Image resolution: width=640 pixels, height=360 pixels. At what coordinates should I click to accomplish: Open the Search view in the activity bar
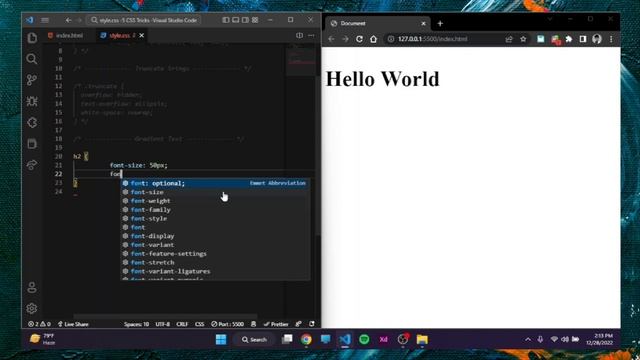32,59
